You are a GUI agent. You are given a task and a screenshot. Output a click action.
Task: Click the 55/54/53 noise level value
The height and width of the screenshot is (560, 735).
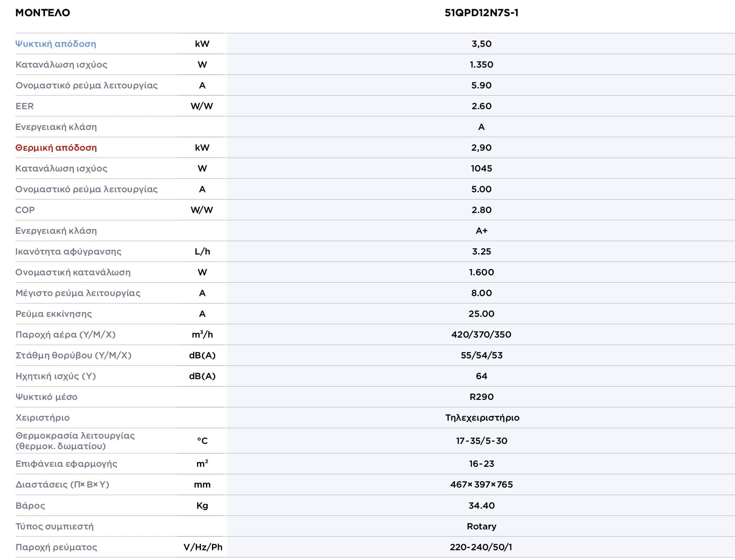(481, 355)
